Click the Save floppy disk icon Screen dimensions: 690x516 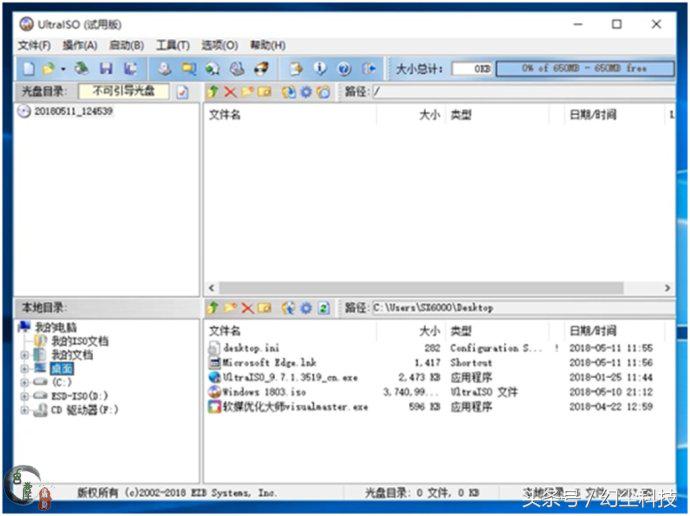click(x=106, y=69)
